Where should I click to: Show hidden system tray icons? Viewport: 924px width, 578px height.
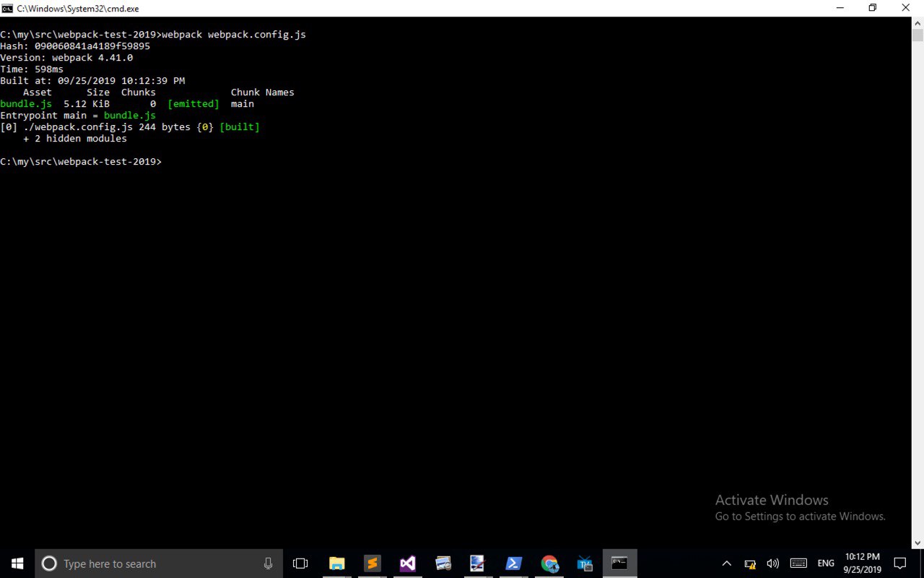(x=727, y=564)
